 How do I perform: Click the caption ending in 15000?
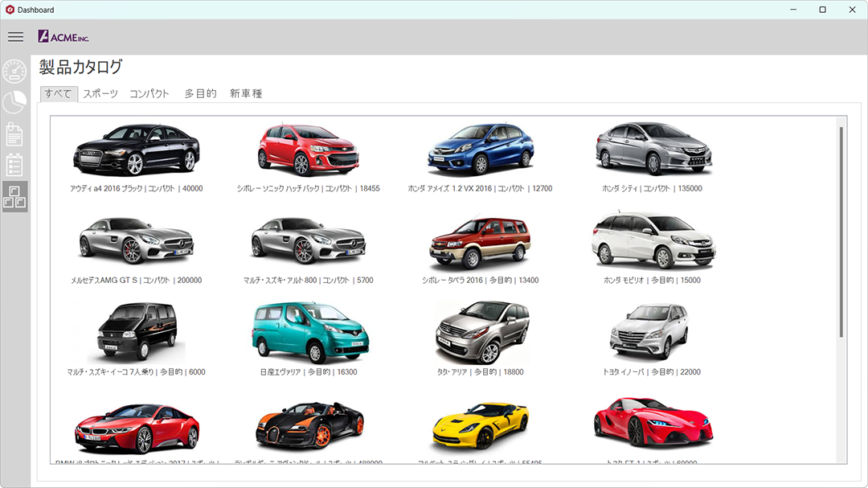coord(652,281)
